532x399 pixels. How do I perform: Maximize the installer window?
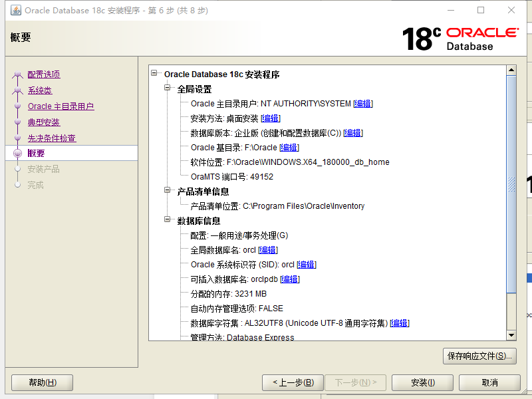tap(481, 10)
